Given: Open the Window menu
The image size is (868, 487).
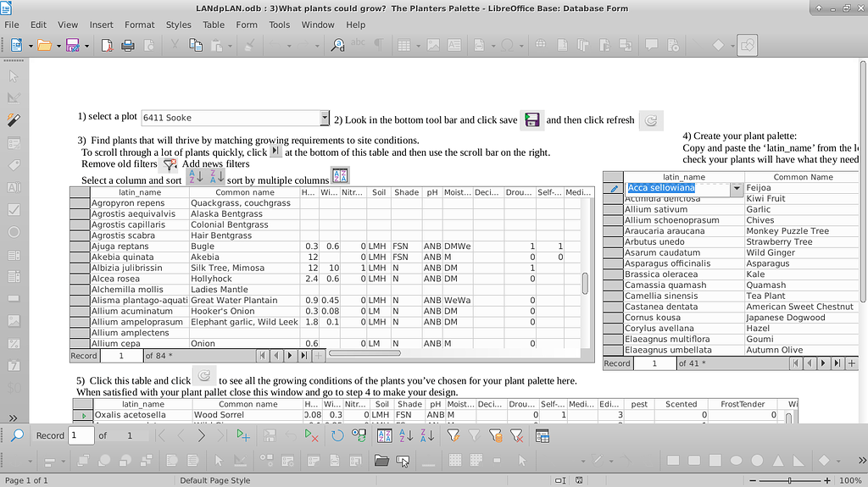Looking at the screenshot, I should [x=318, y=25].
